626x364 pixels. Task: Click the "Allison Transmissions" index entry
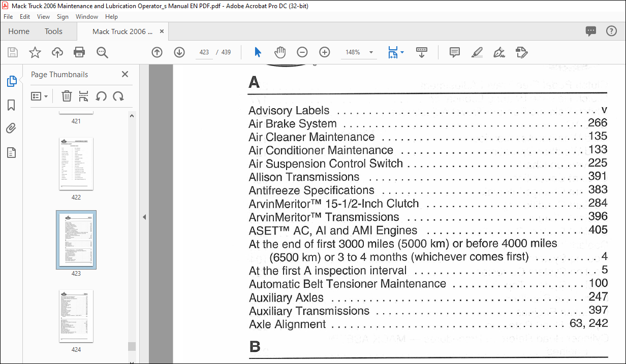pos(304,177)
